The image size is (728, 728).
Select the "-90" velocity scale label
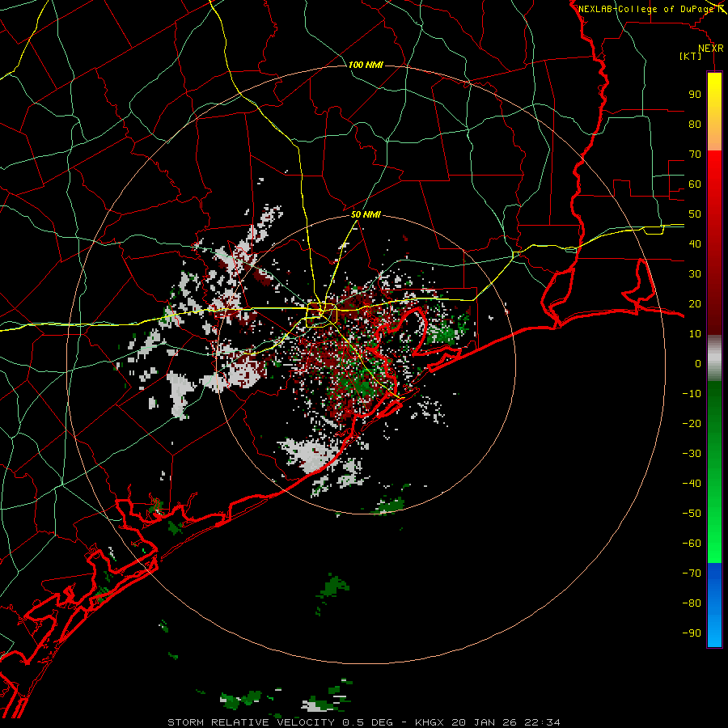[692, 633]
